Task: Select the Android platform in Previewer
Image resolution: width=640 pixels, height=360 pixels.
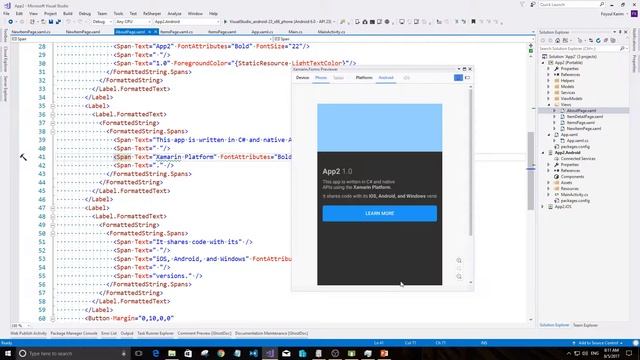Action: (386, 78)
